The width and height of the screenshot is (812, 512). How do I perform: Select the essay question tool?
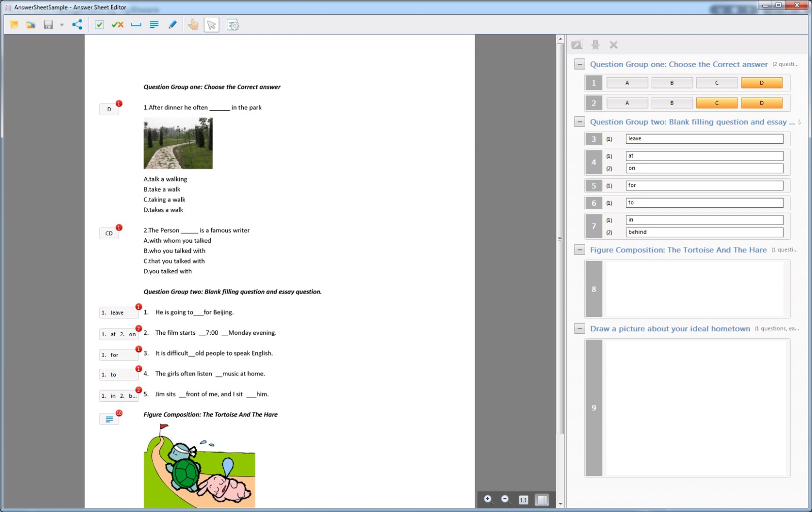pos(154,24)
